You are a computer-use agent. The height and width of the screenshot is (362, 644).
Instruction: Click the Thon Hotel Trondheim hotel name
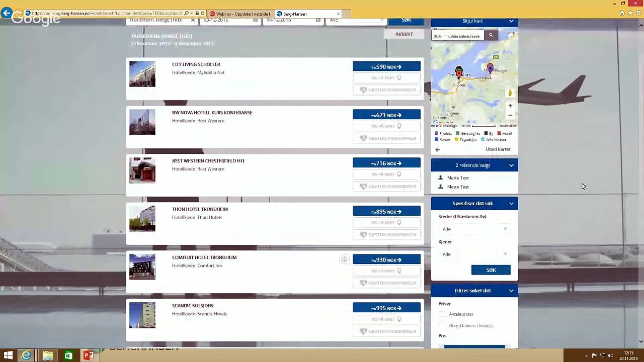point(200,209)
